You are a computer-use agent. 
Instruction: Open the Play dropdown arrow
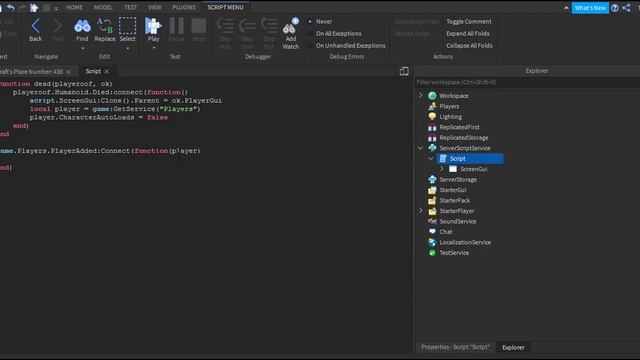point(153,49)
